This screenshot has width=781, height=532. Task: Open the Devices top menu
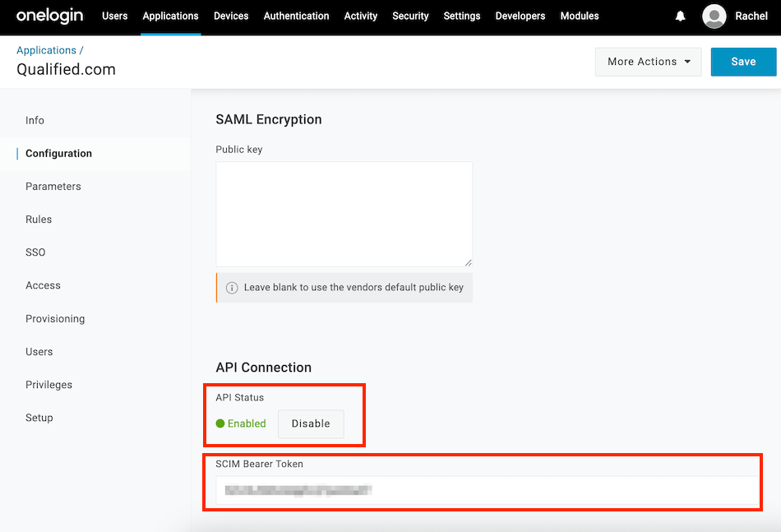coord(231,16)
